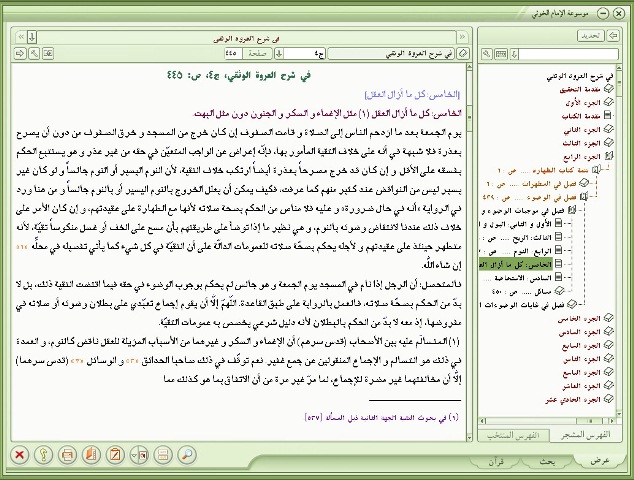Collapse the الجزء الرابع volume node

point(608,156)
